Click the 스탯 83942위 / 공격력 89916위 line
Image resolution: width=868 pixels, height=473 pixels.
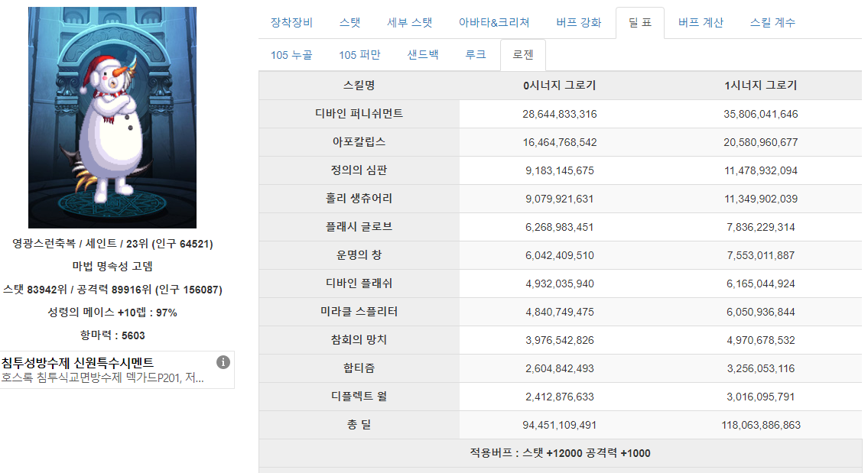click(x=112, y=290)
